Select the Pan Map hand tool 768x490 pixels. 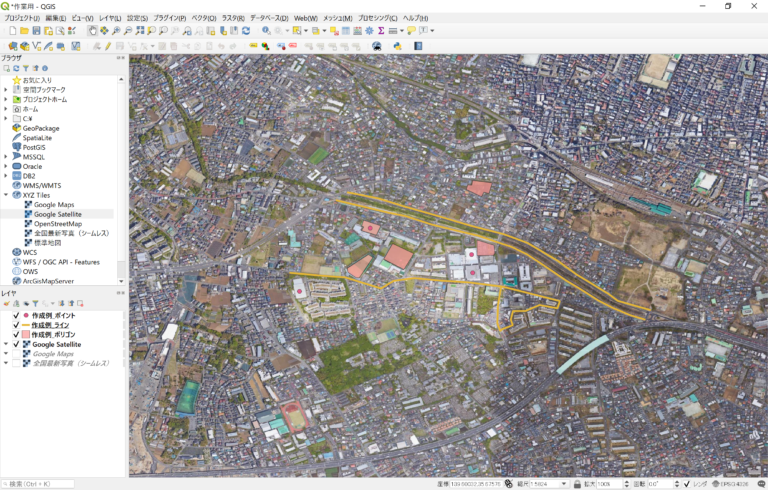click(93, 31)
